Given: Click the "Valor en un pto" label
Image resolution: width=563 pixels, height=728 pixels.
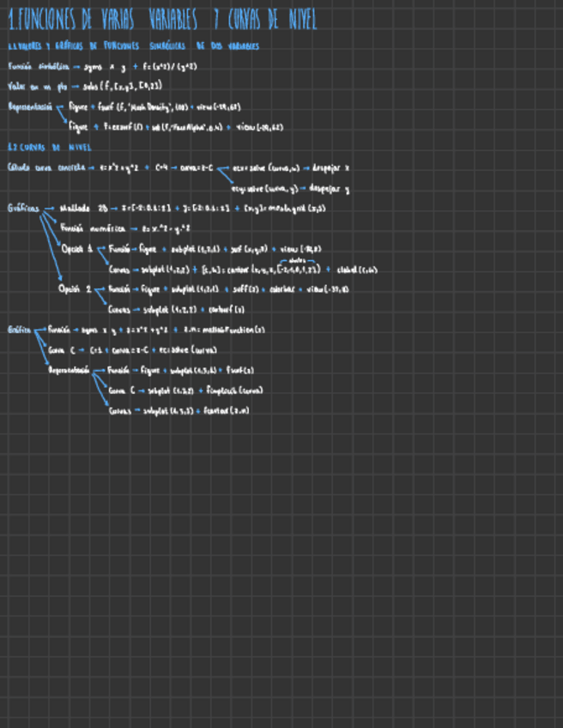Looking at the screenshot, I should click(36, 86).
